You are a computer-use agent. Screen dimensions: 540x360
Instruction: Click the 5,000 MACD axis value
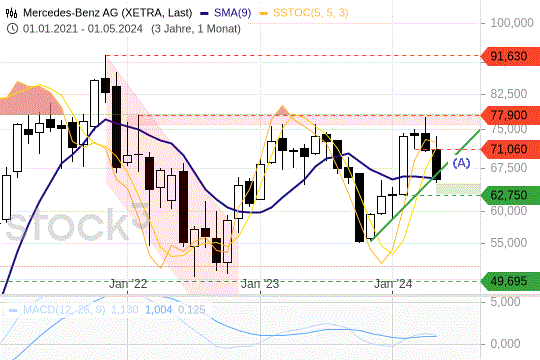coord(505,302)
